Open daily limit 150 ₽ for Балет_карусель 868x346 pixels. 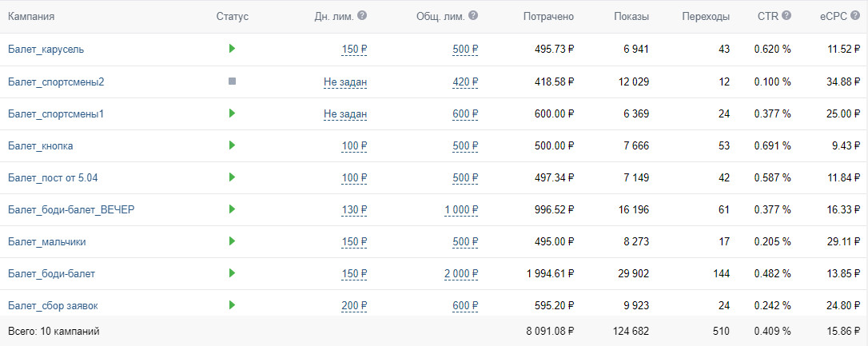(354, 50)
